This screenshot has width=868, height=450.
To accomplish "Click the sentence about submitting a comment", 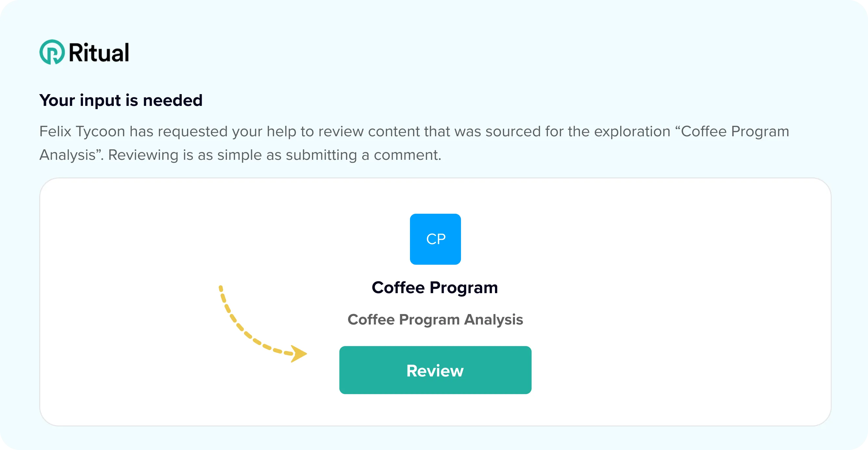I will (x=274, y=155).
